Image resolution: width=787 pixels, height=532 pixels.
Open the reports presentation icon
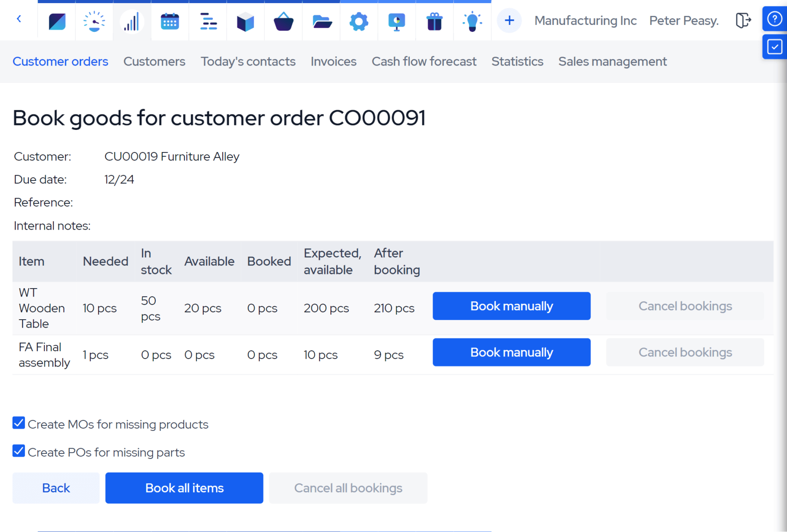(x=396, y=21)
